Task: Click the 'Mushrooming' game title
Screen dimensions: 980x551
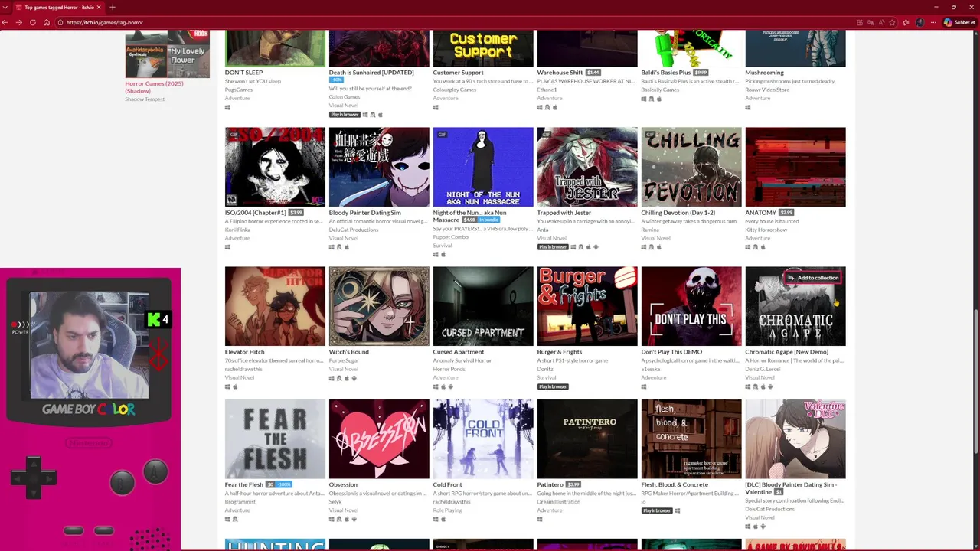Action: [764, 73]
